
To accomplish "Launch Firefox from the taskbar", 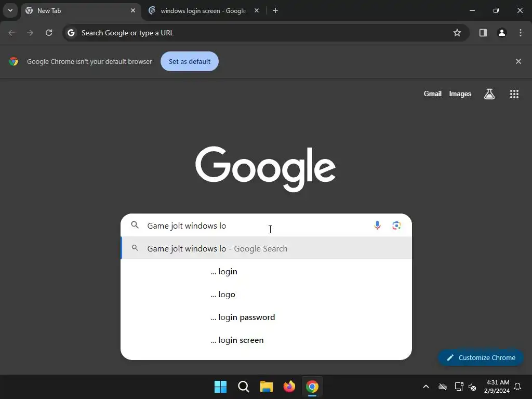I will tap(289, 387).
